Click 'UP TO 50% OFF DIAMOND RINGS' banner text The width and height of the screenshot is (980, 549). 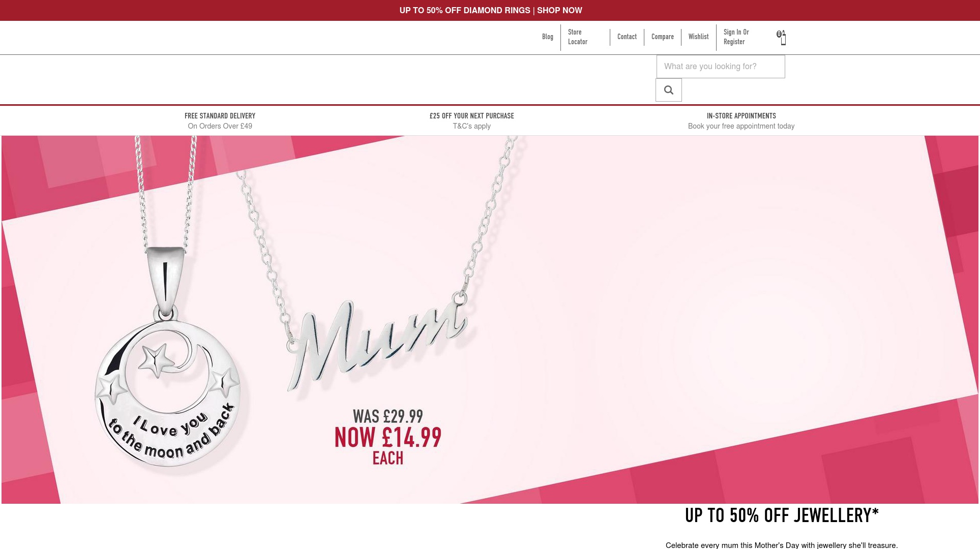point(465,10)
